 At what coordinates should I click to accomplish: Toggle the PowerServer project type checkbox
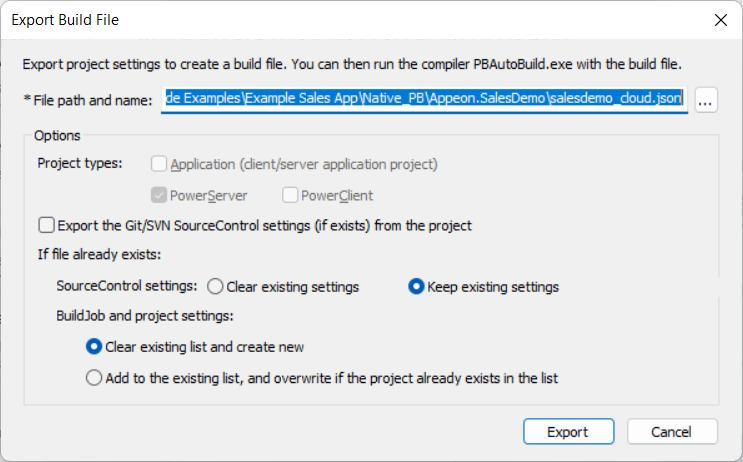(x=159, y=195)
